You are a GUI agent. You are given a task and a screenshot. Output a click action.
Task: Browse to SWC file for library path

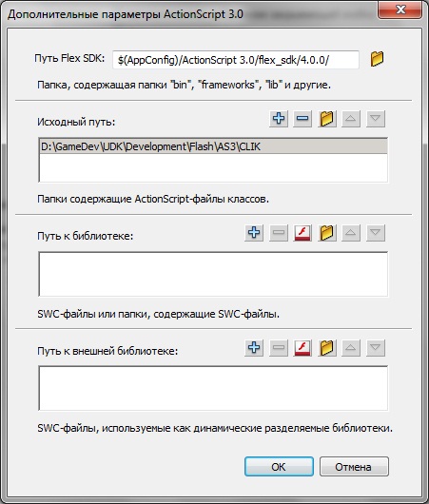click(302, 233)
